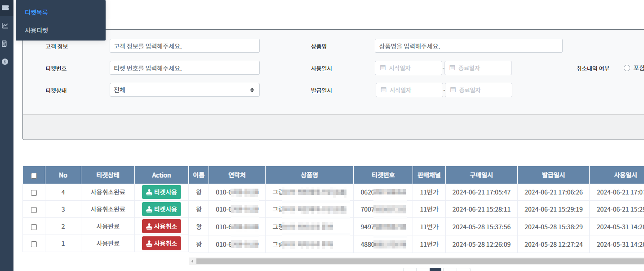Check the checkbox for row No 3
Screen dimensions: 644x271
pyautogui.click(x=34, y=210)
